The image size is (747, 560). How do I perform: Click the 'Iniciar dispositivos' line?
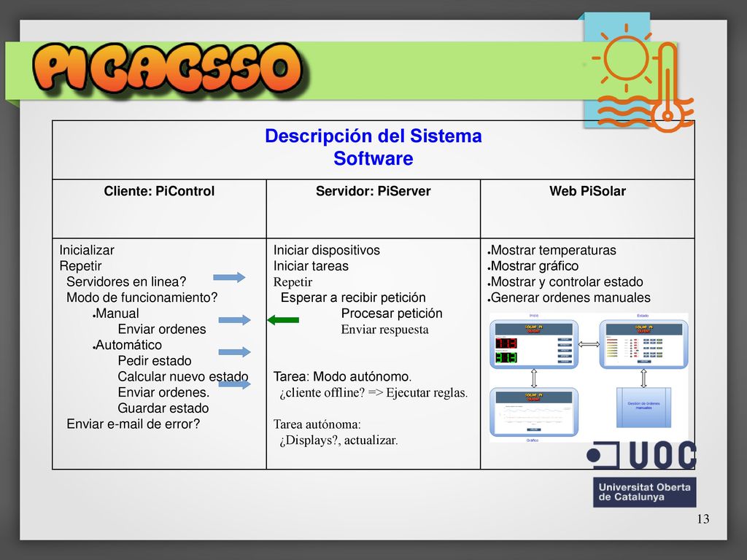click(x=327, y=250)
